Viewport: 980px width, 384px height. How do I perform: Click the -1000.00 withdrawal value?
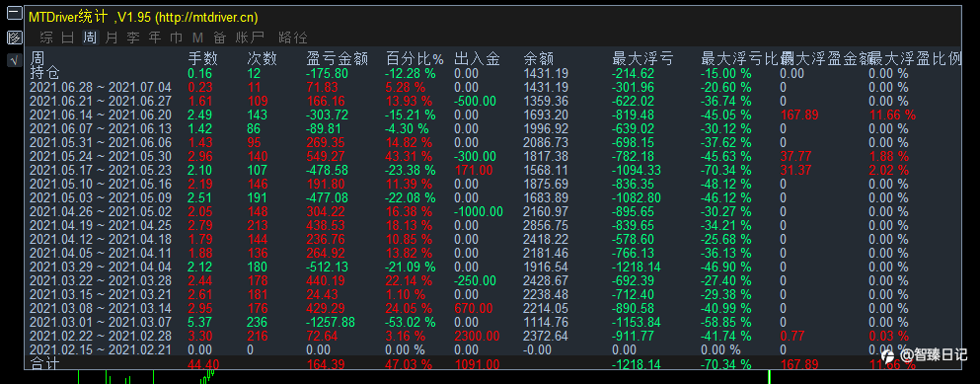coord(479,211)
